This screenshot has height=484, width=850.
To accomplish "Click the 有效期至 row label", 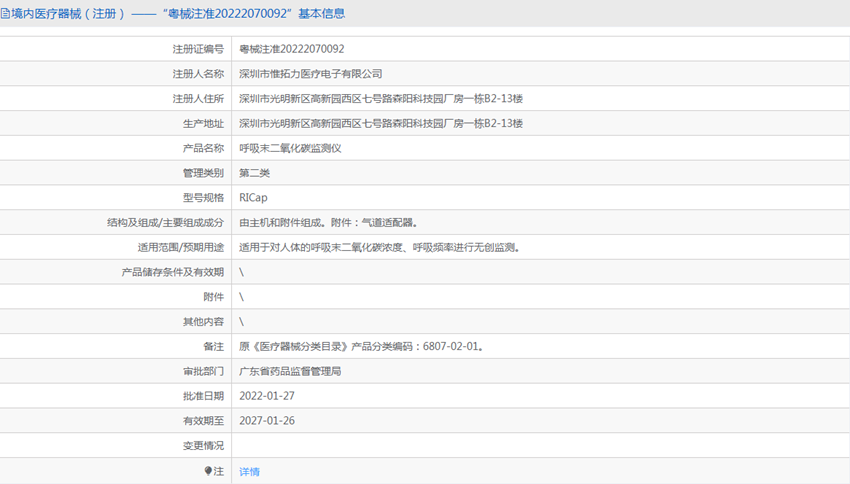I will [x=203, y=421].
